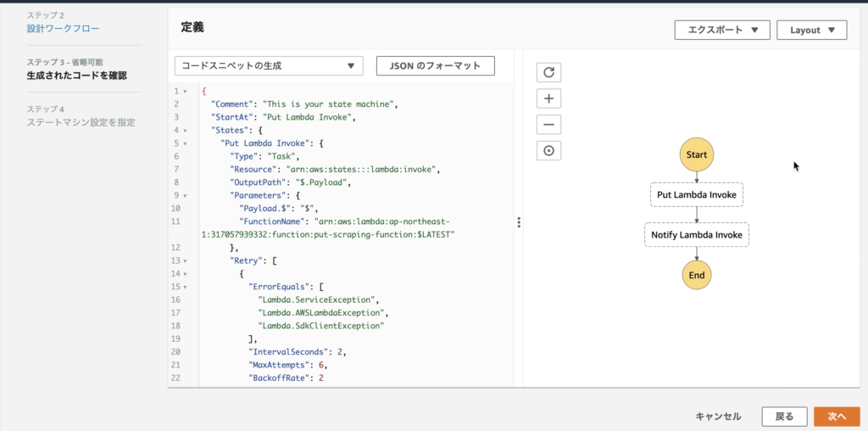The image size is (868, 431).
Task: Click "Lambda.ServiceException" text in code
Action: (319, 299)
